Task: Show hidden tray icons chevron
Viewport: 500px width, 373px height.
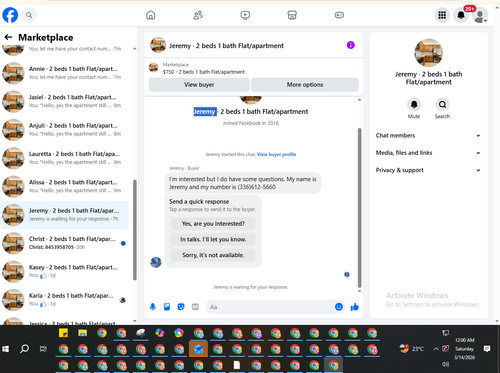Action: [436, 349]
